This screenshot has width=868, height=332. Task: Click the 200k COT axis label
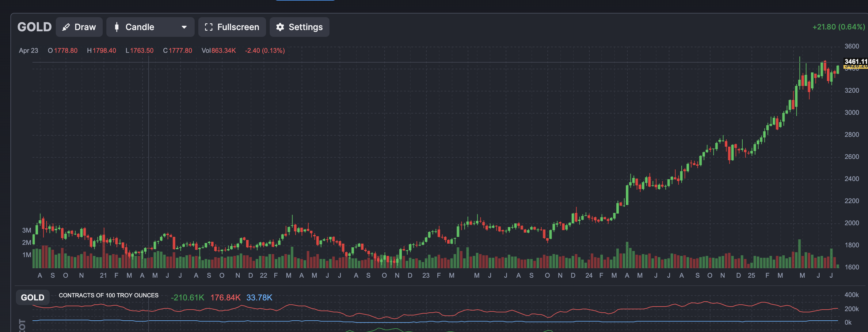(x=851, y=309)
